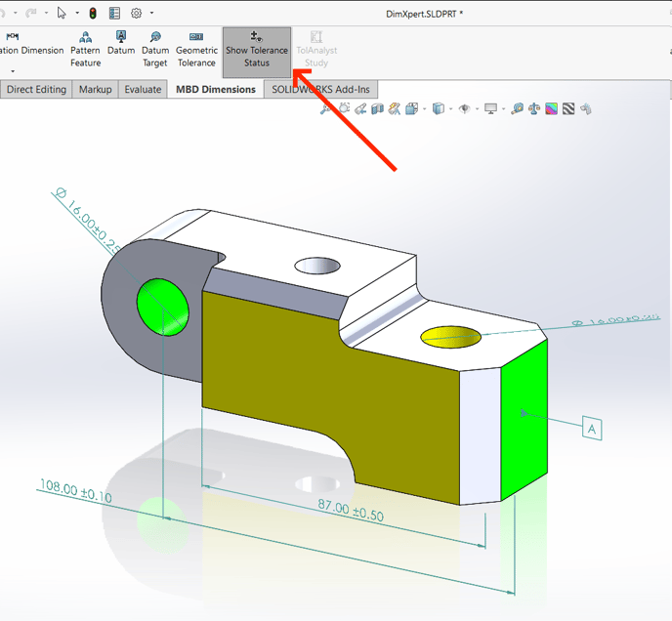Open the File Properties icon
This screenshot has height=621, width=672.
tap(114, 14)
